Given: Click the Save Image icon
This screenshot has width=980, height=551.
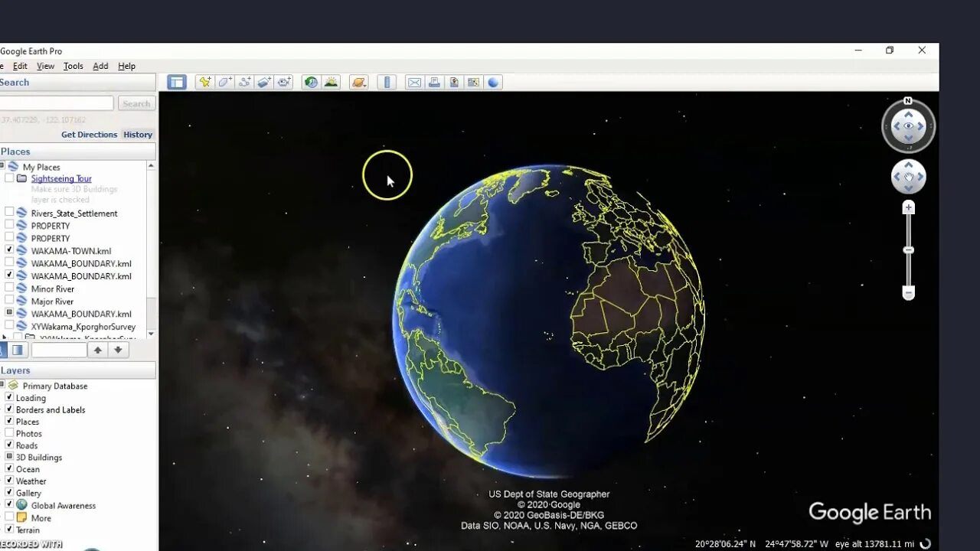Looking at the screenshot, I should coord(454,83).
